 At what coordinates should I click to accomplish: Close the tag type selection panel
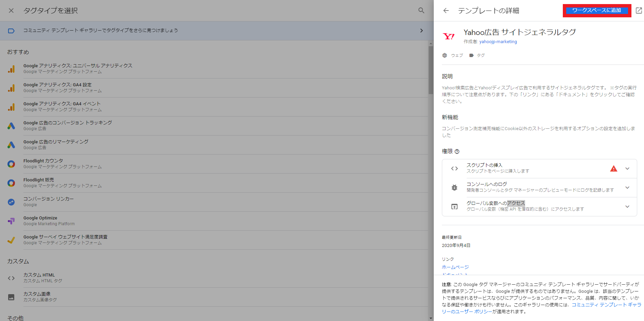11,11
